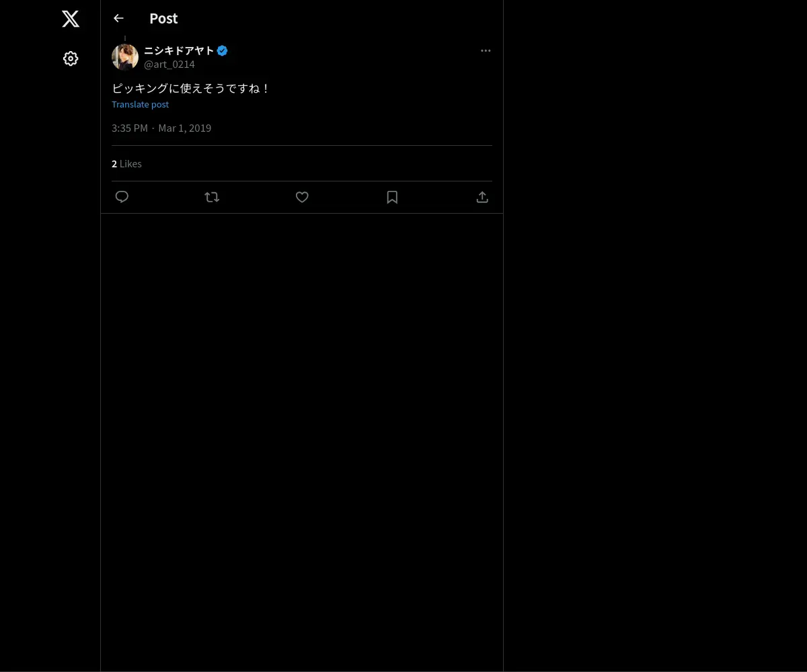Click the Translate post link
Screen dimensions: 807x672
tap(140, 104)
